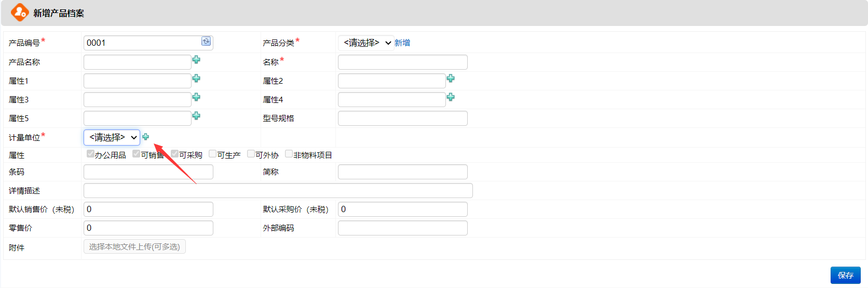
Task: Click the 保存 button
Action: tap(846, 275)
